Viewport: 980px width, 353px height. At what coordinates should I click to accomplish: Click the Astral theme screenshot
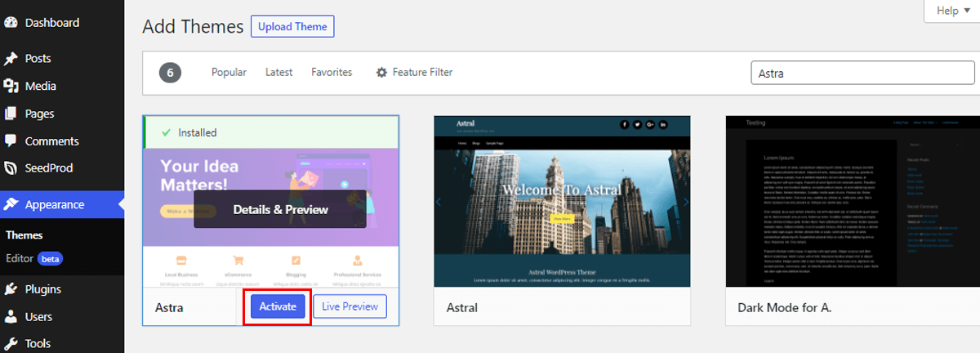pos(562,202)
